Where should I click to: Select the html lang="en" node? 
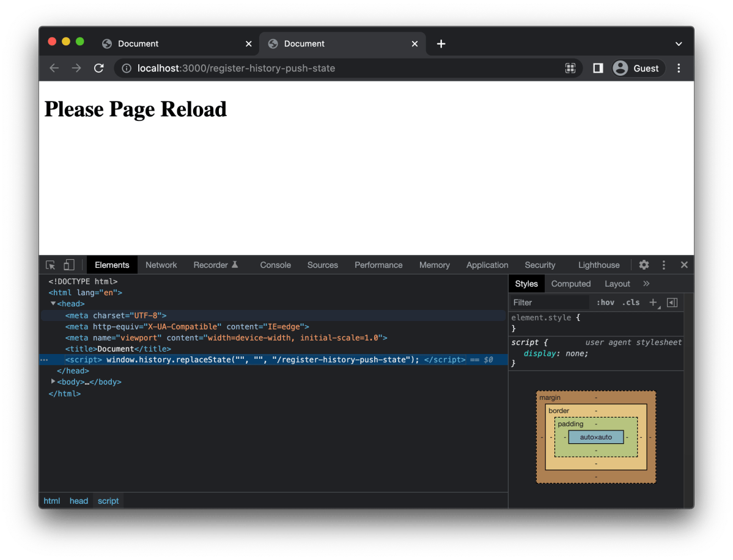coord(85,293)
